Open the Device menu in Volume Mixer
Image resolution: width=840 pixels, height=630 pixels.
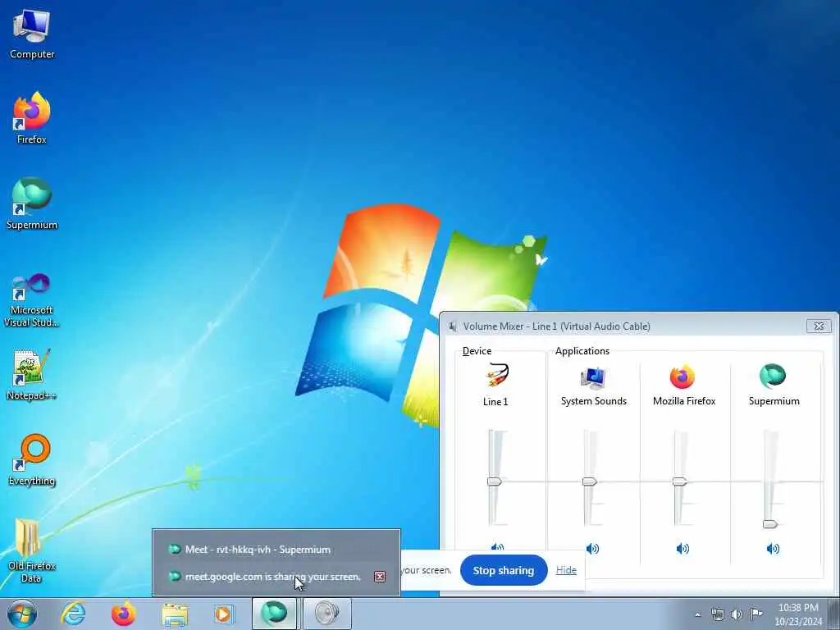[x=477, y=351]
